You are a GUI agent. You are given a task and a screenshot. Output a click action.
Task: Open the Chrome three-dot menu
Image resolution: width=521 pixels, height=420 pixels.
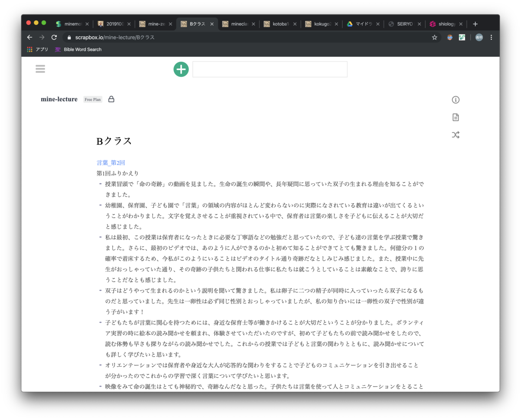(x=491, y=37)
